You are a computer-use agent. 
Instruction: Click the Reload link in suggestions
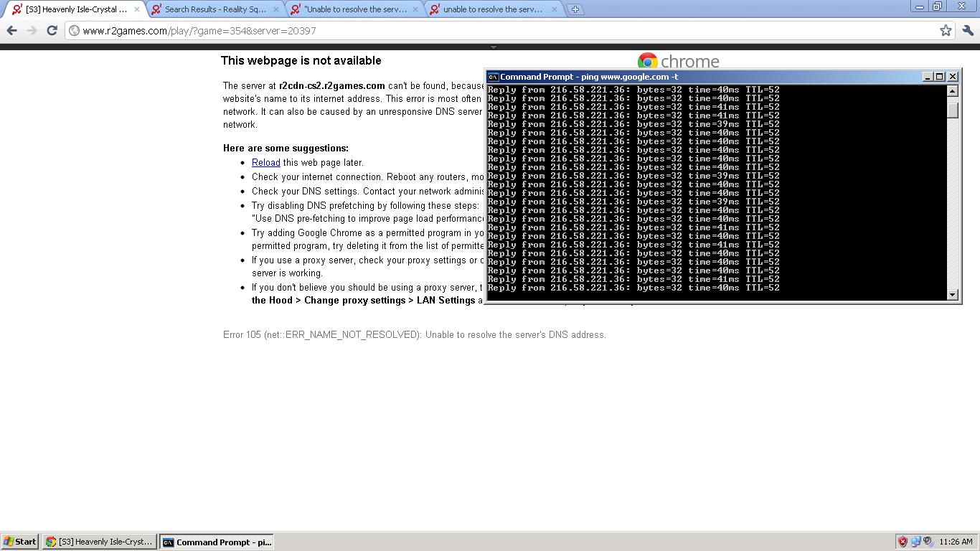(265, 163)
